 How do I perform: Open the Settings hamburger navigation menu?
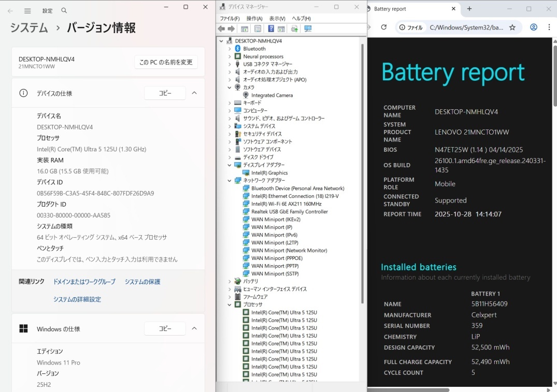[27, 11]
